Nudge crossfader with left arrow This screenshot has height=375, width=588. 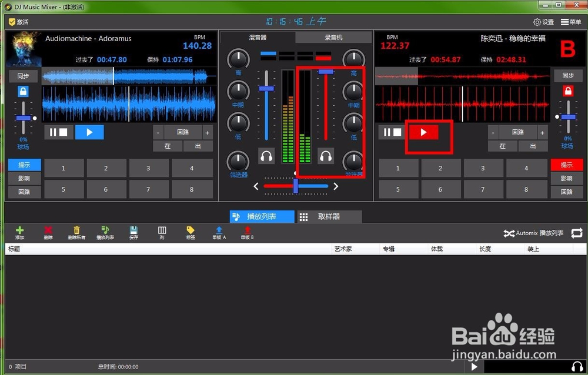click(256, 186)
